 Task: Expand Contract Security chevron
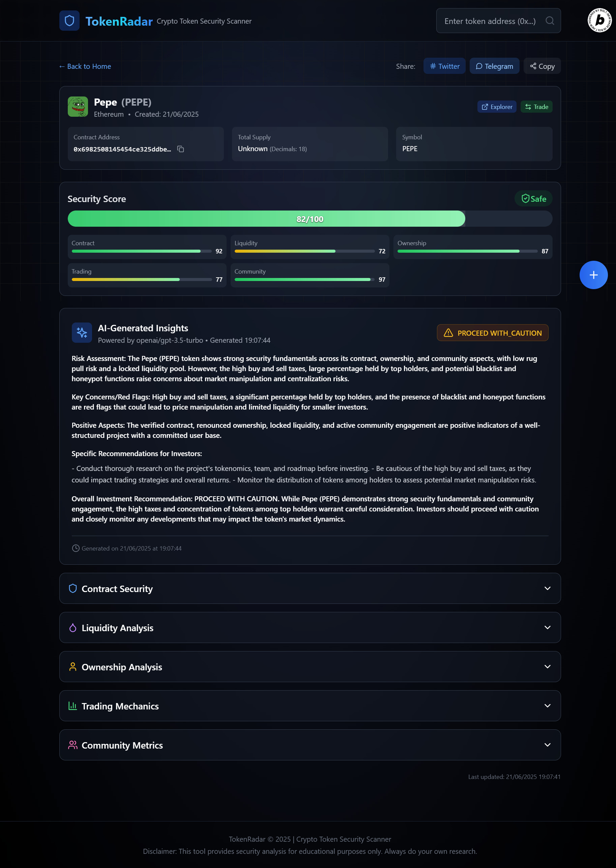pyautogui.click(x=547, y=588)
